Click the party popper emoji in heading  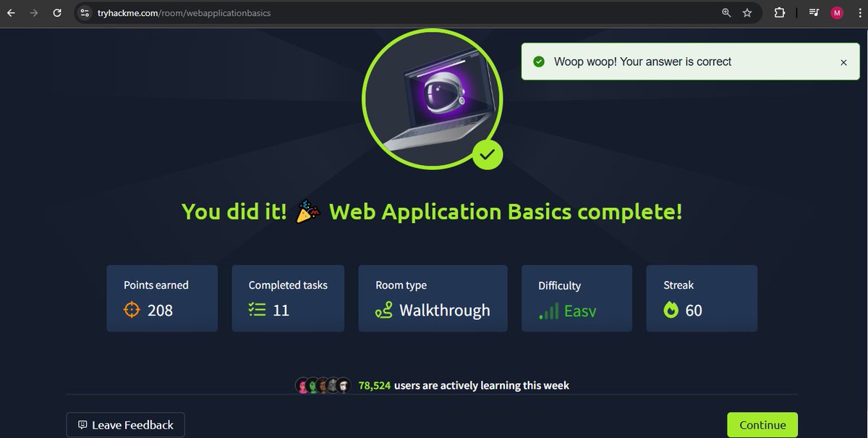[x=308, y=211]
